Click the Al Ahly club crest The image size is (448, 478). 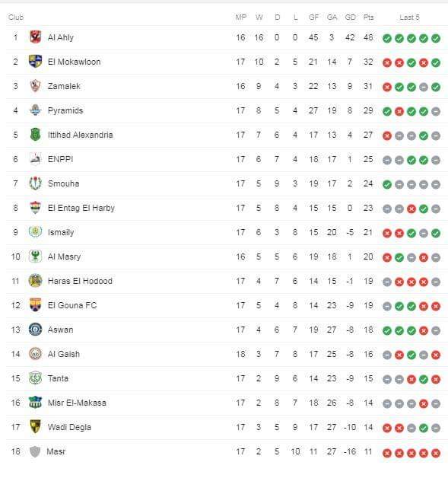click(x=35, y=37)
